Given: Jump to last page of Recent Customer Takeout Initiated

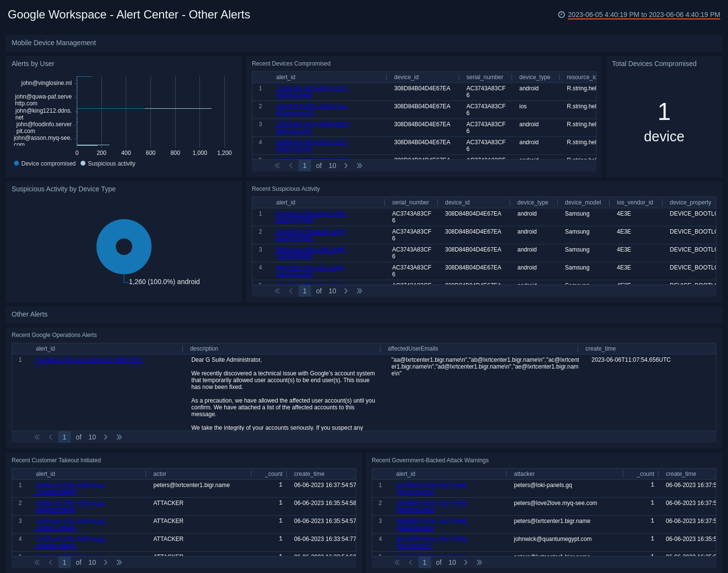Looking at the screenshot, I should point(119,562).
